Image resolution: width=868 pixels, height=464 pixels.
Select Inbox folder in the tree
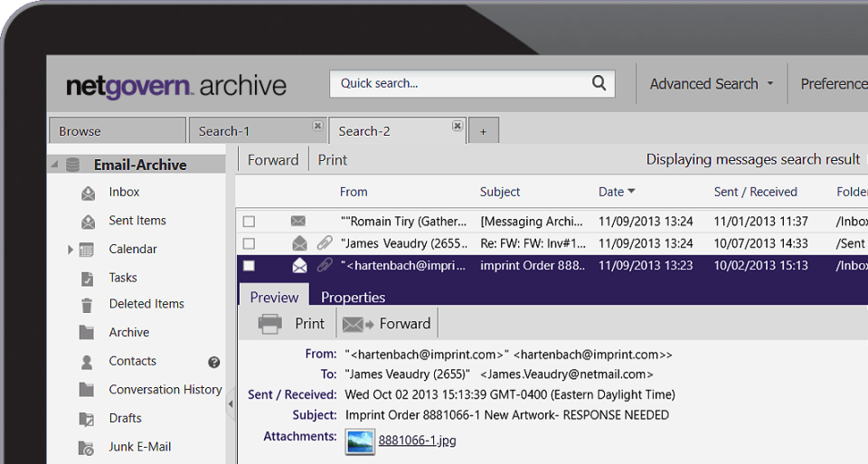tap(124, 192)
